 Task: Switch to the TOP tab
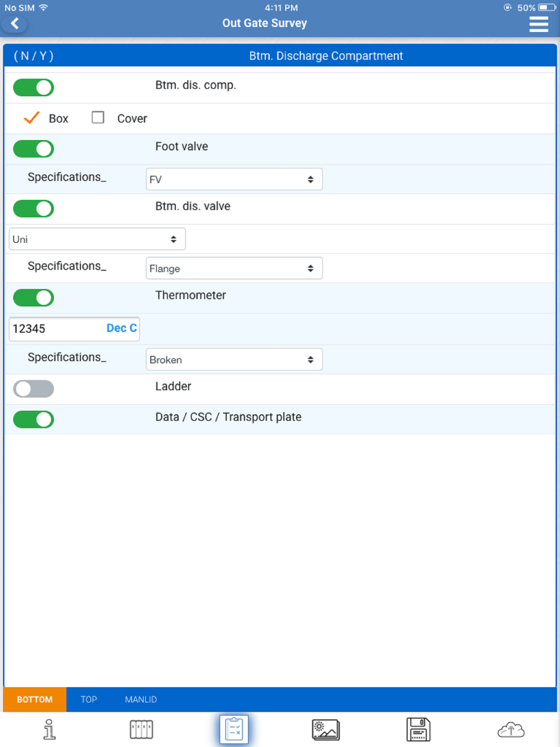tap(89, 699)
